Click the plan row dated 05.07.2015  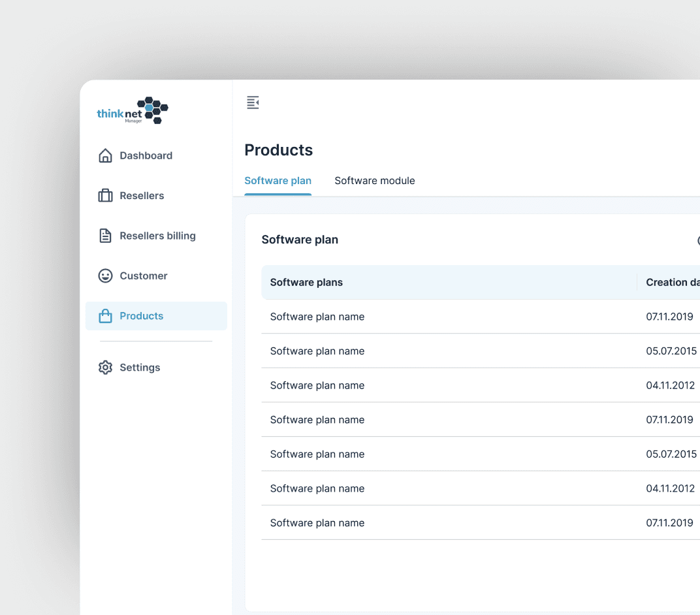point(317,351)
